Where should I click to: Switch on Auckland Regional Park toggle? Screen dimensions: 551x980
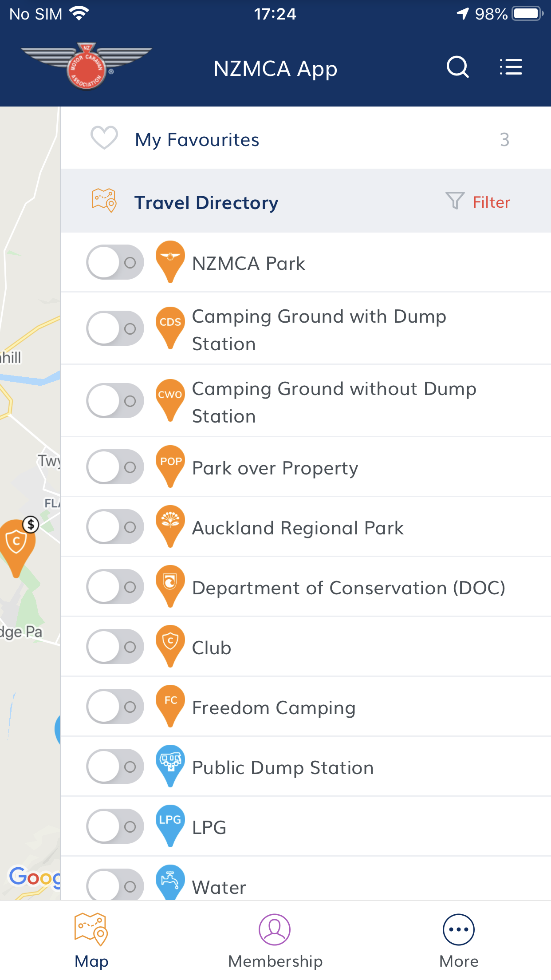(115, 527)
